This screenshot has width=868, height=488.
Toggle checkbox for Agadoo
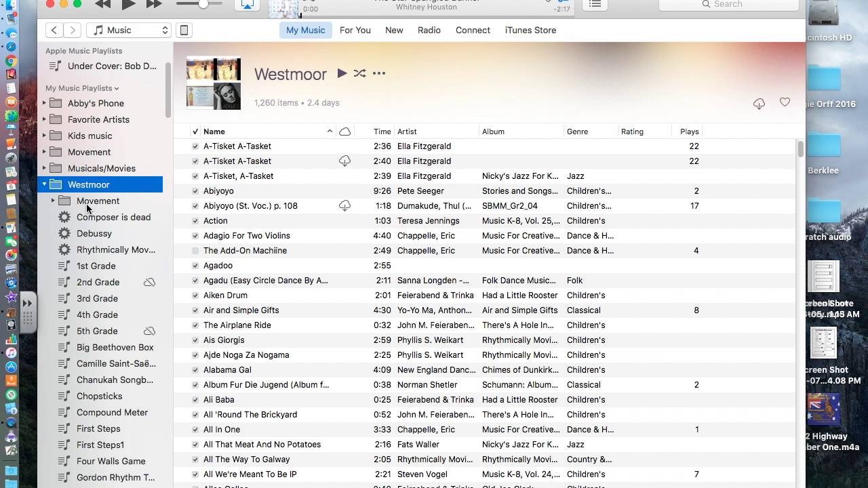(x=195, y=266)
